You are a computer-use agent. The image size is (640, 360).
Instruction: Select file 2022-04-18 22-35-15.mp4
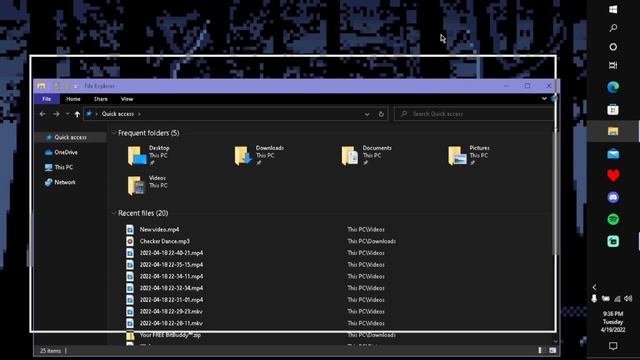pyautogui.click(x=171, y=264)
